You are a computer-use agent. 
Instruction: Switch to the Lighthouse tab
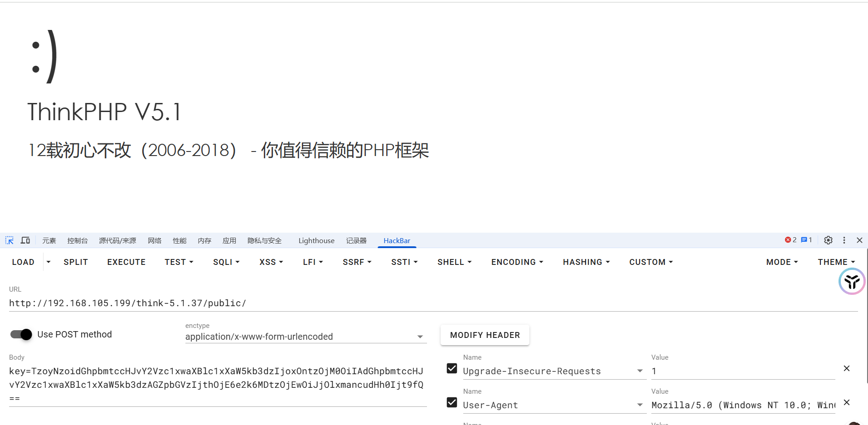[x=316, y=240]
